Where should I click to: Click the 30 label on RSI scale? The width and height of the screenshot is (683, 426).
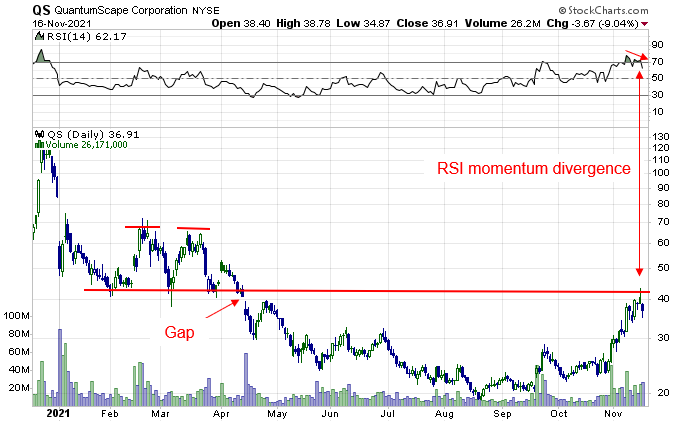pyautogui.click(x=657, y=95)
